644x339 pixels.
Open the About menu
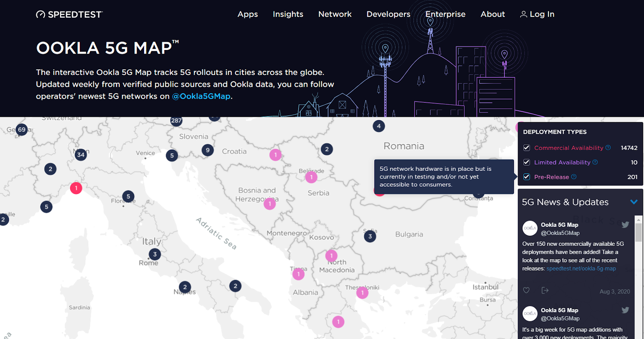[x=493, y=14]
